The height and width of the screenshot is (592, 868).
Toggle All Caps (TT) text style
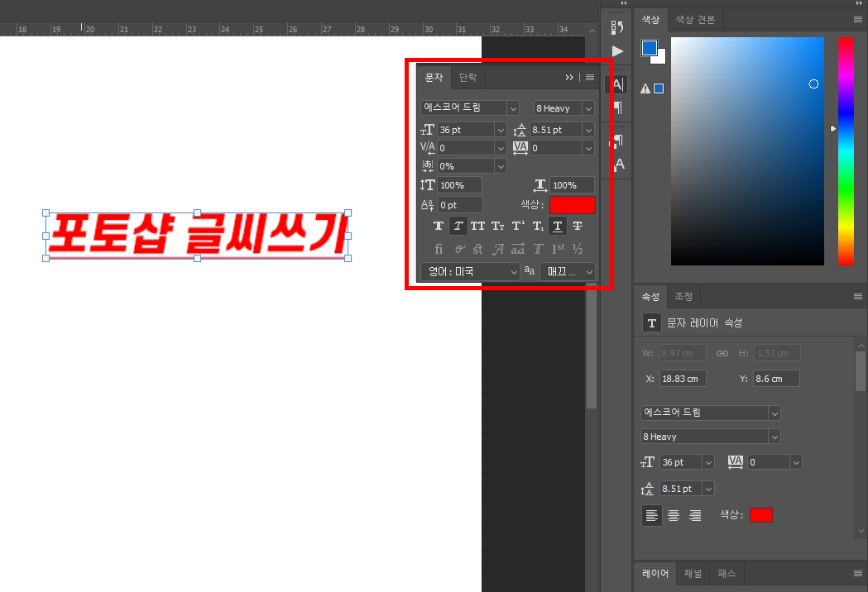[x=477, y=226]
